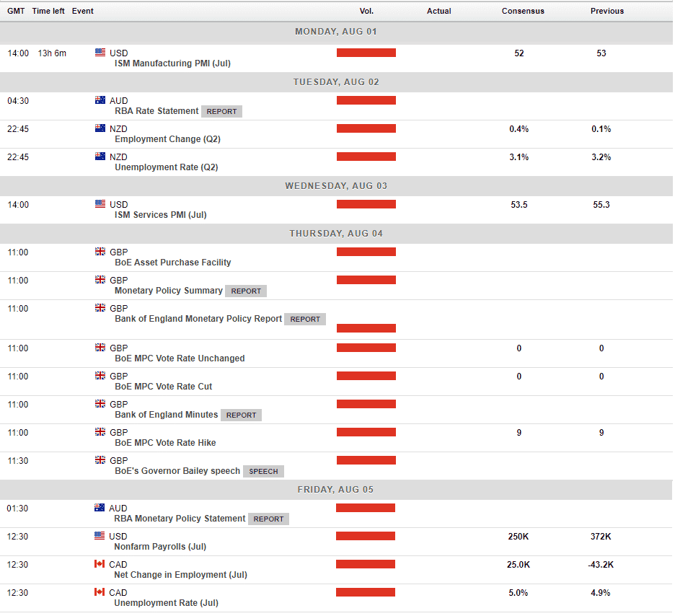The width and height of the screenshot is (675, 616).
Task: Open the BoE MPC Vote Rate Hike event
Action: coord(165,442)
